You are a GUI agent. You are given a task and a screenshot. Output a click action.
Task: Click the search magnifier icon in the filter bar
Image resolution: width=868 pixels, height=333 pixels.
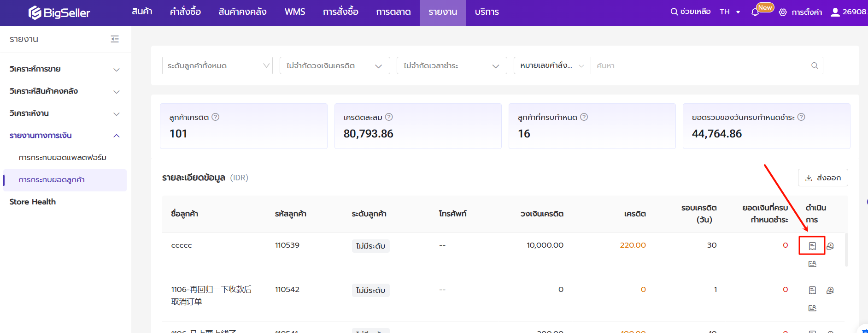[x=814, y=65]
